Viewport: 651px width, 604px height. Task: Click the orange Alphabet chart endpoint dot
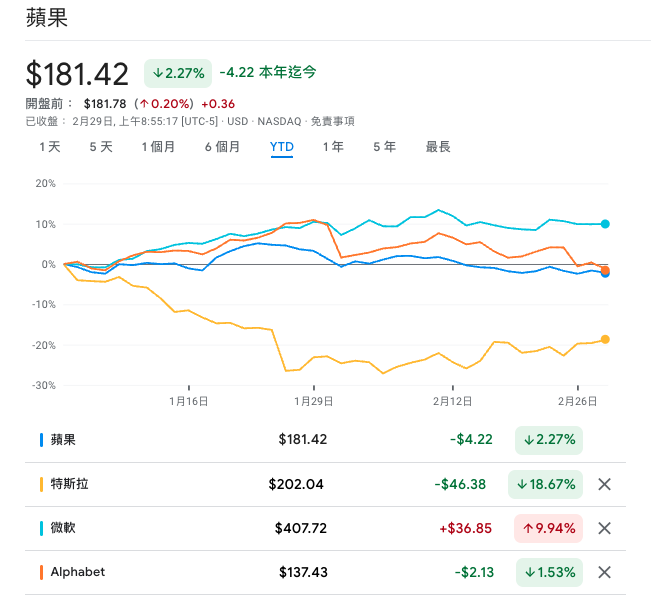coord(605,270)
